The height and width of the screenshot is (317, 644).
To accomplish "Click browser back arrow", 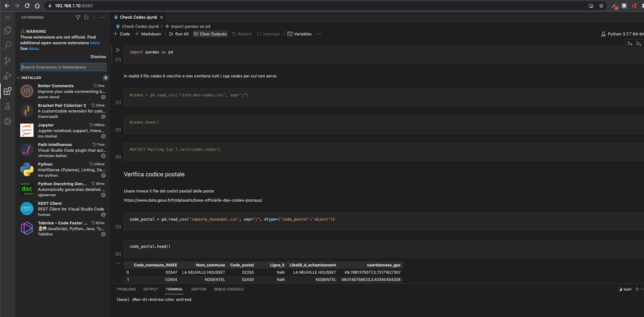I will pyautogui.click(x=7, y=6).
